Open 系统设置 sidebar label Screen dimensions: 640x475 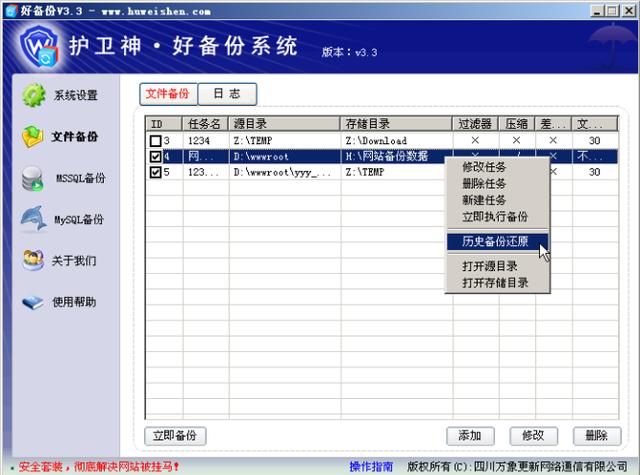point(76,95)
